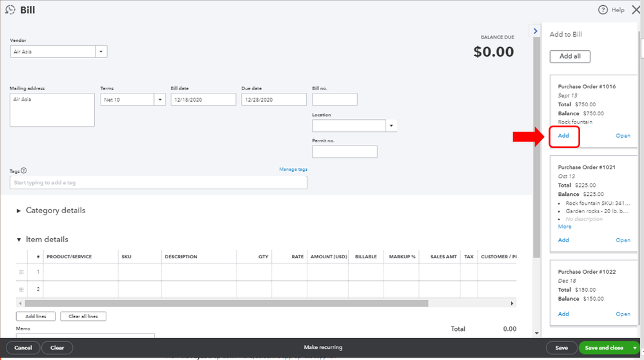Open the Help question mark icon
Screen dimensions: 644x360
(x=603, y=10)
